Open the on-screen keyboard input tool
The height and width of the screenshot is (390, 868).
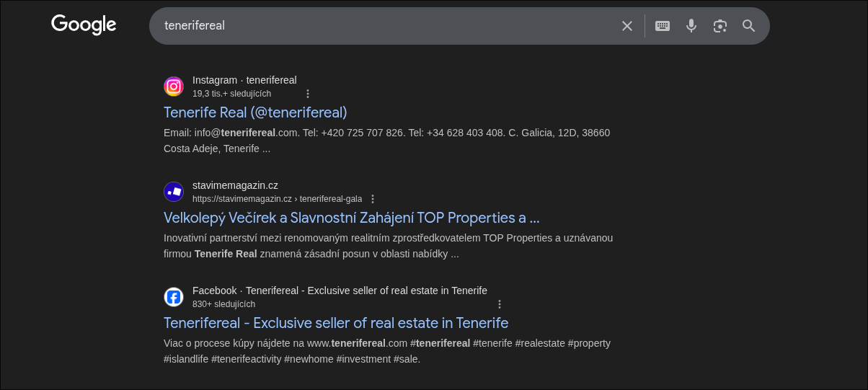(x=662, y=26)
